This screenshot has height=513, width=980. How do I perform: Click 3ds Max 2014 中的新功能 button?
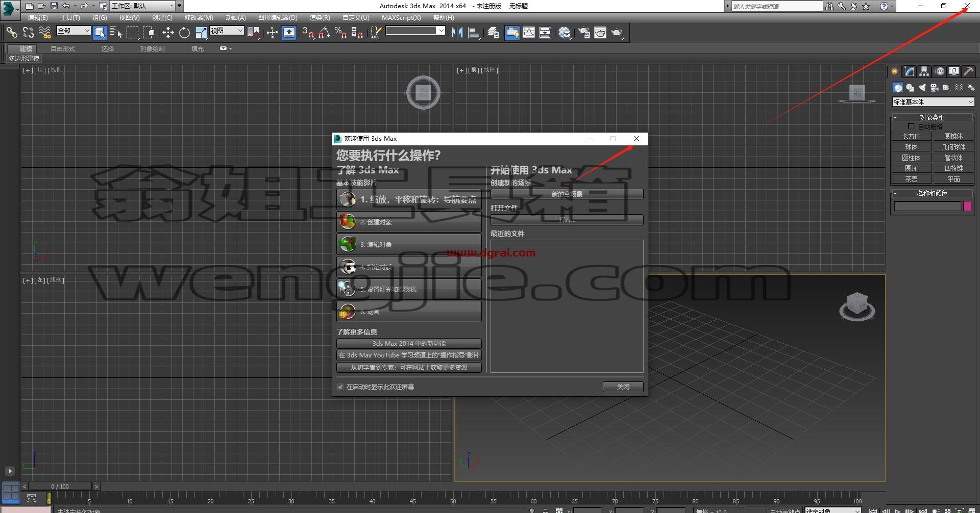[x=409, y=344]
